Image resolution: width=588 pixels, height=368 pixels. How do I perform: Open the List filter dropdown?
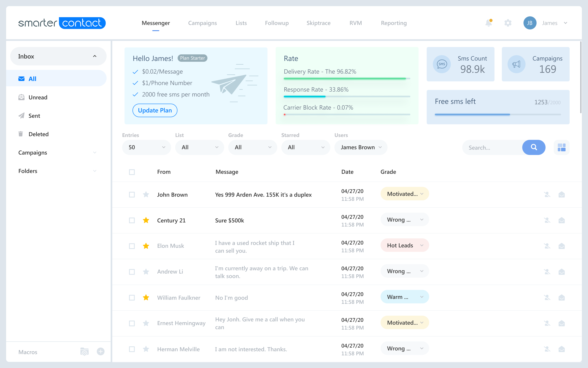click(199, 147)
